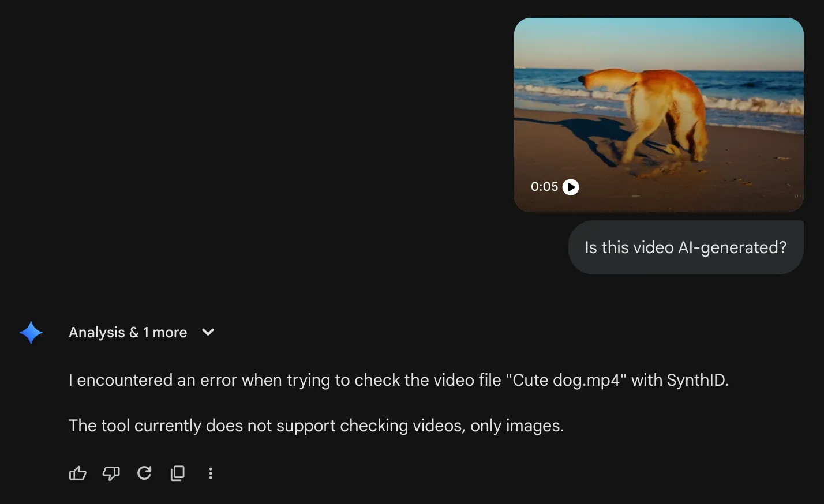The height and width of the screenshot is (504, 824).
Task: Click the "Cute dog.mp4" file name text
Action: [566, 381]
